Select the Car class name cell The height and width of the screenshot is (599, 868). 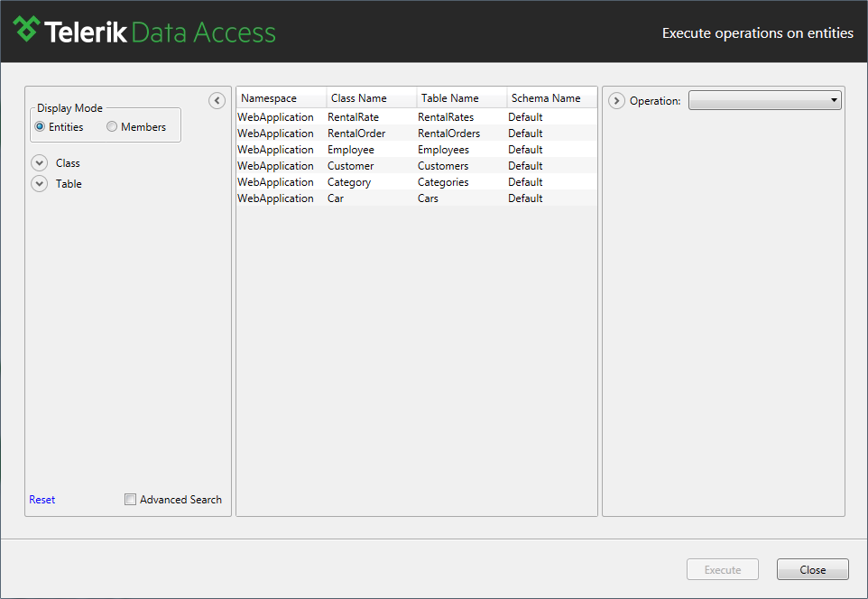coord(336,198)
